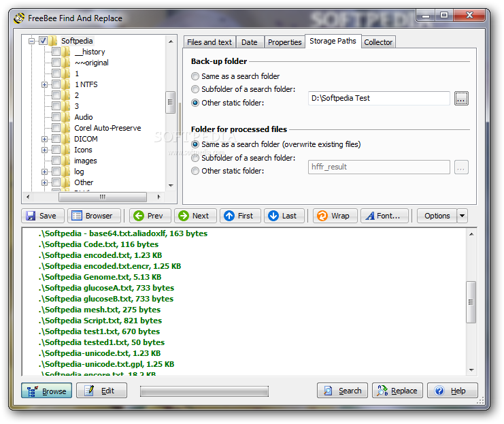Check the 1 NTFS folder checkbox
This screenshot has height=424, width=504.
tap(56, 84)
